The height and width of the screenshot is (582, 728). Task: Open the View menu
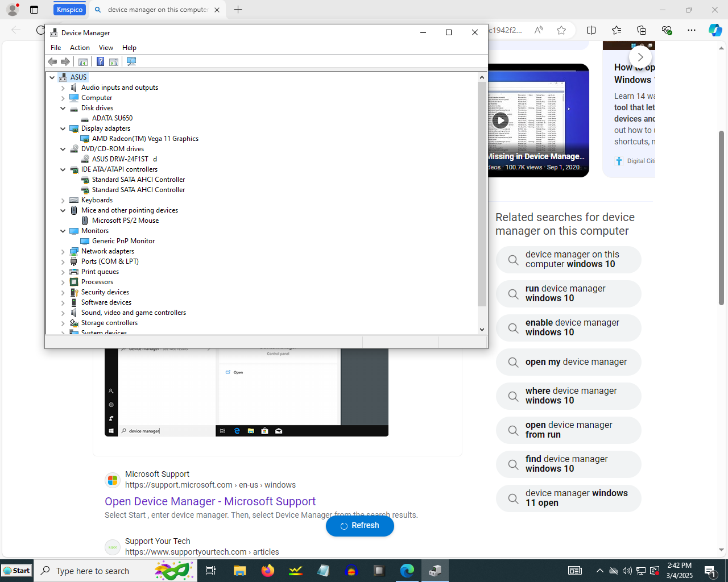pos(106,48)
